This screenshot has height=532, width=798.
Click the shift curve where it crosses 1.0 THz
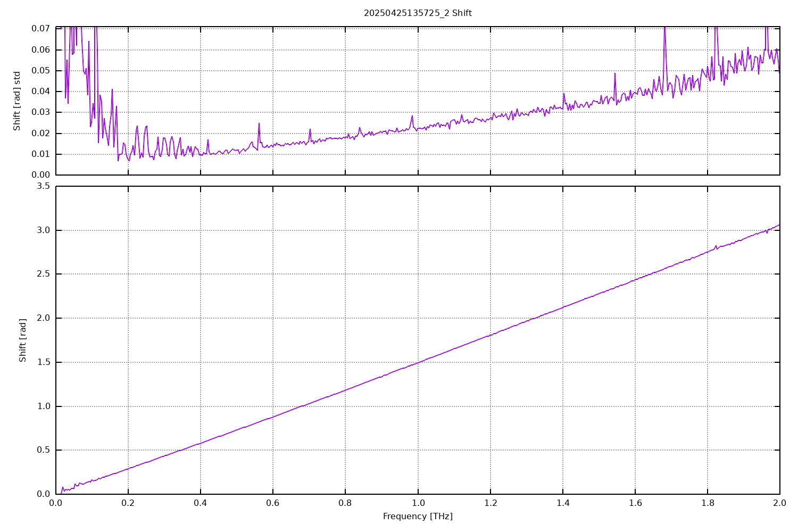[418, 362]
